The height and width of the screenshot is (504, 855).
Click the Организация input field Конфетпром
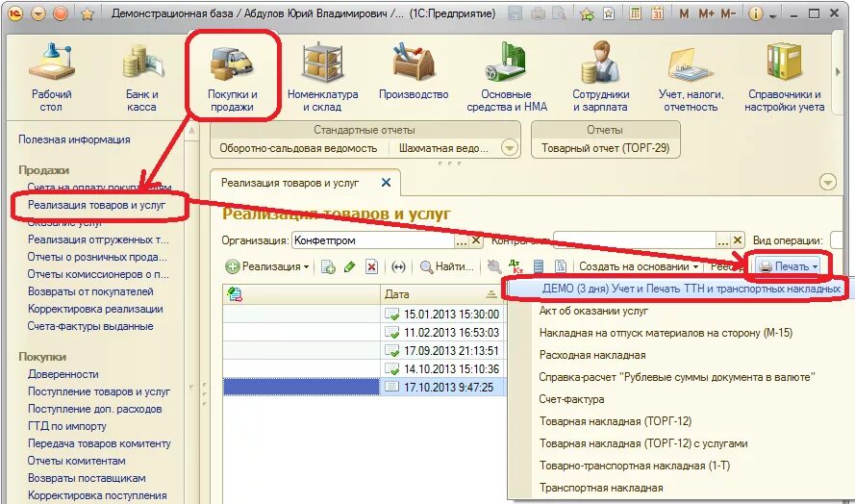pyautogui.click(x=373, y=240)
